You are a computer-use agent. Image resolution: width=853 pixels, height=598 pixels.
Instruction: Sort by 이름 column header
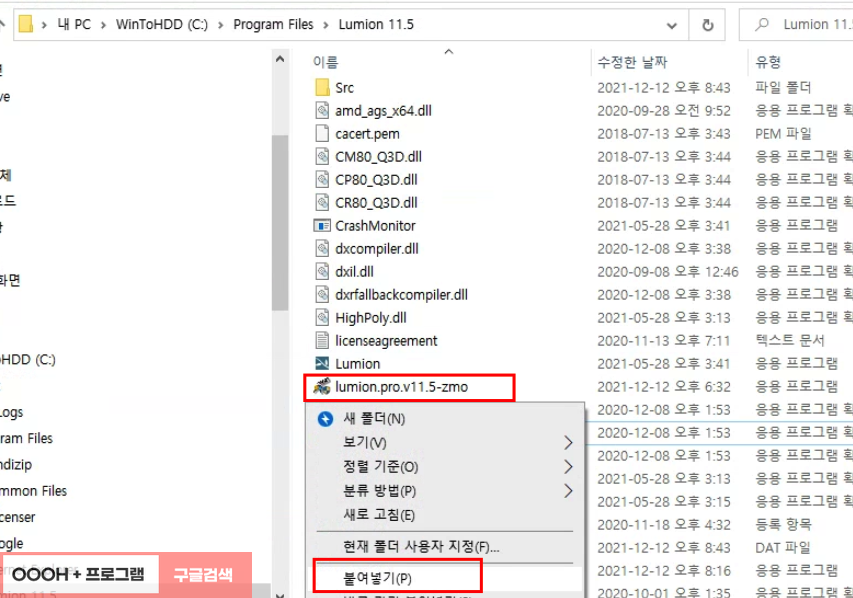coord(325,62)
